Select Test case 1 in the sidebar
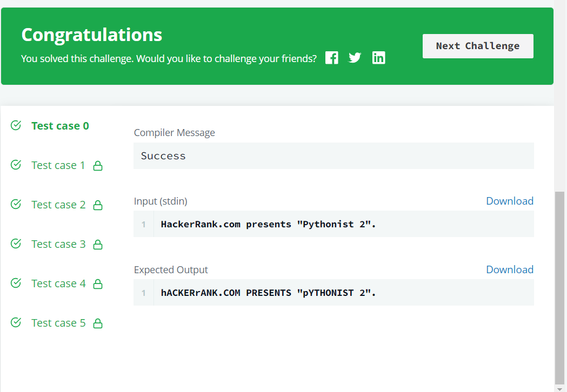Image resolution: width=567 pixels, height=392 pixels. click(58, 165)
